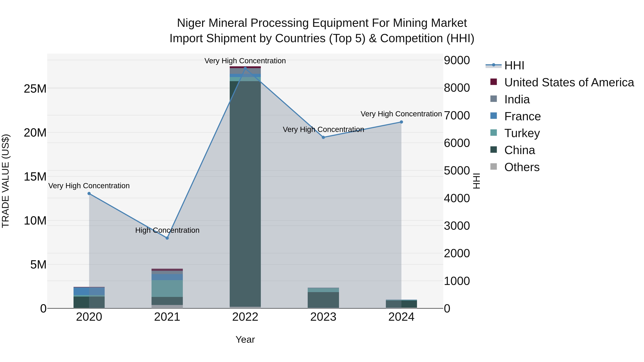Click 'Very High Concentration' annotation above 2024

(x=401, y=114)
